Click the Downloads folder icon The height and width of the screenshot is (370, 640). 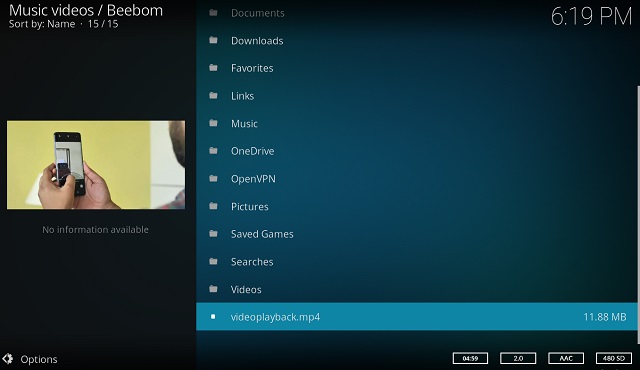[x=213, y=40]
